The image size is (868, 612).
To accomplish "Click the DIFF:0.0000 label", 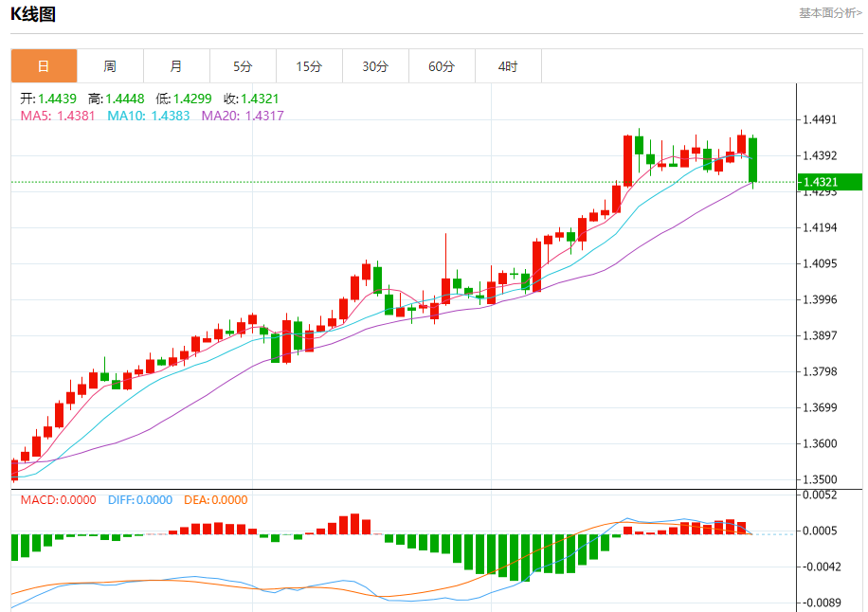I will [140, 500].
